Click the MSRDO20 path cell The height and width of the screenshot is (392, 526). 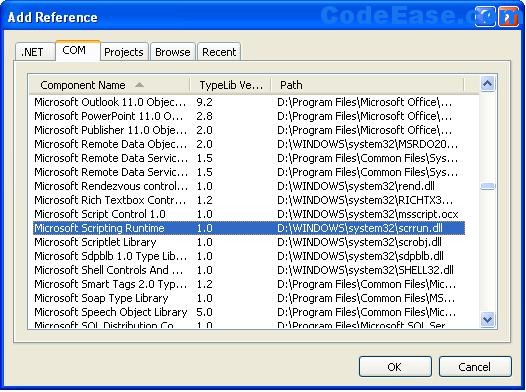point(367,144)
